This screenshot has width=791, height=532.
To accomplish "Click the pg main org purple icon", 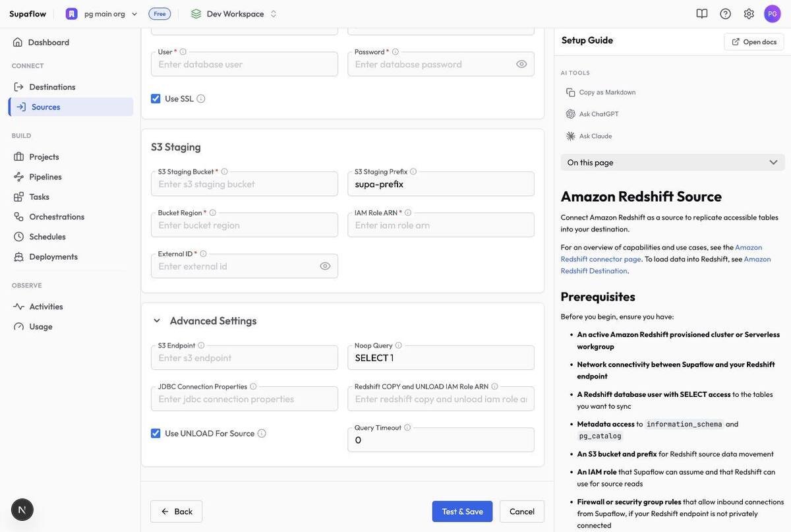I will 72,14.
